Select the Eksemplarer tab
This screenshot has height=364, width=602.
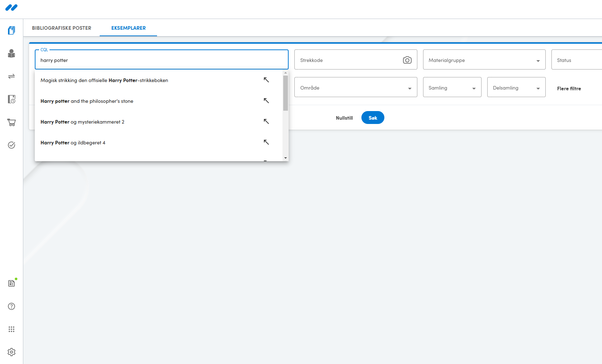click(x=128, y=28)
